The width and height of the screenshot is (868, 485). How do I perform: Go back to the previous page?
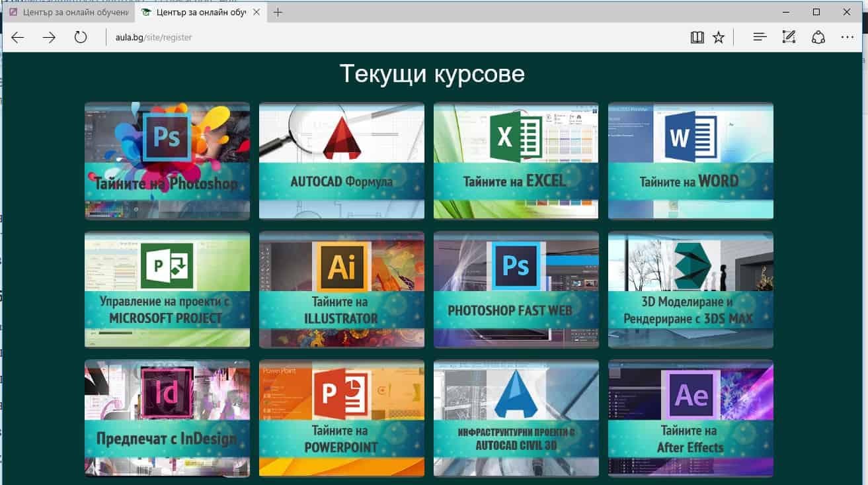[x=17, y=38]
